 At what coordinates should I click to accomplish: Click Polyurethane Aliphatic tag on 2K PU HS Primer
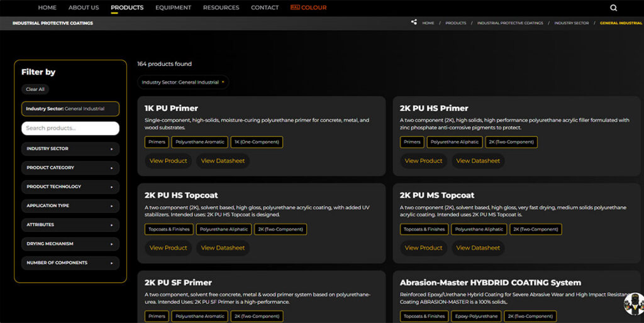(455, 142)
